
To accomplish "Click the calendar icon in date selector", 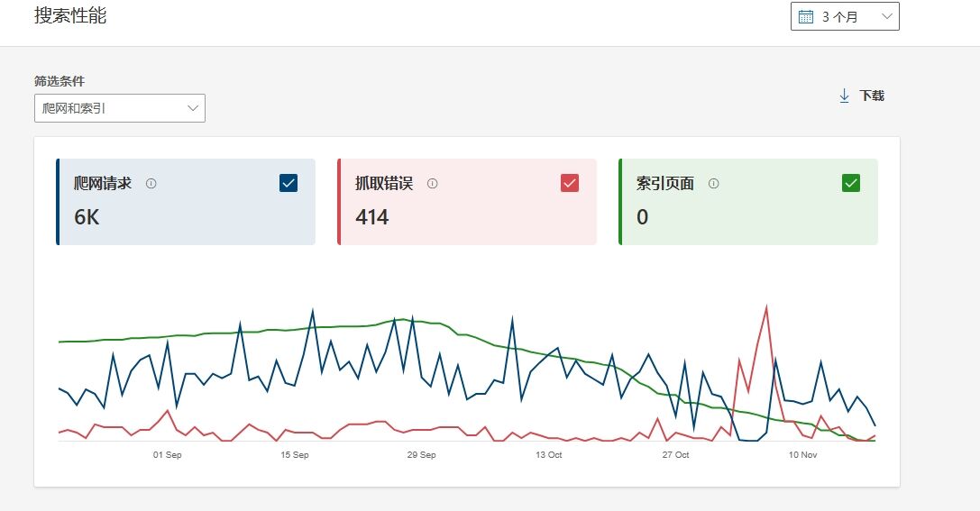I will pos(806,16).
